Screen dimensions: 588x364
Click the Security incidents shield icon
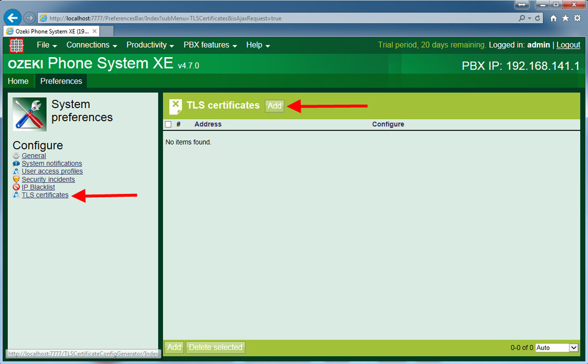(16, 179)
